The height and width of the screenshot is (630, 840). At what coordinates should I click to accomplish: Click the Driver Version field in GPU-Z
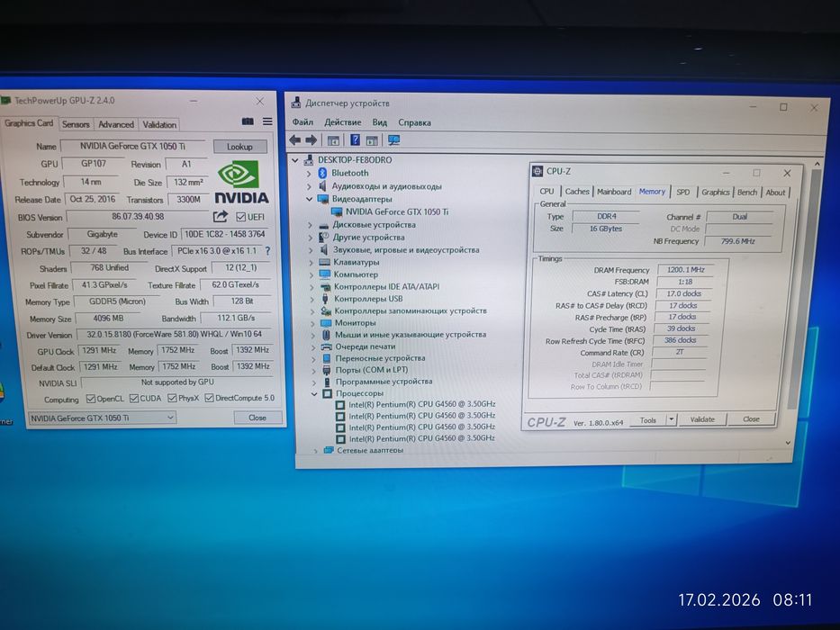click(175, 334)
